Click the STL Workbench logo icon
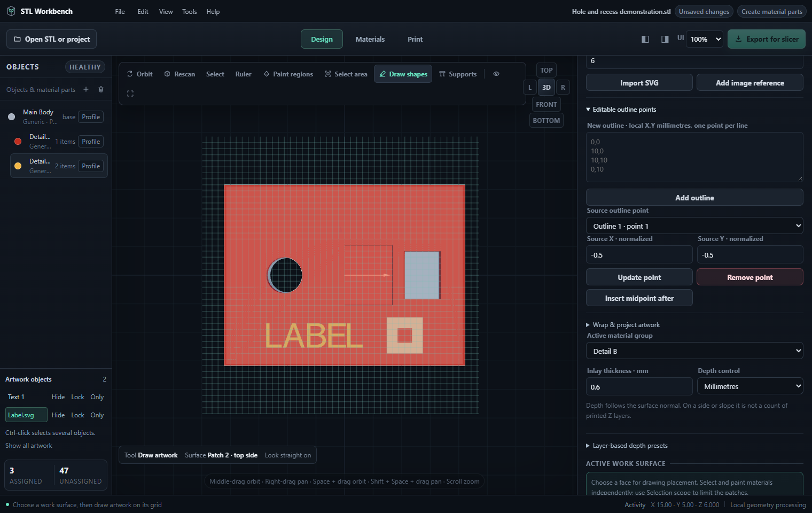Image resolution: width=812 pixels, height=513 pixels. 11,11
